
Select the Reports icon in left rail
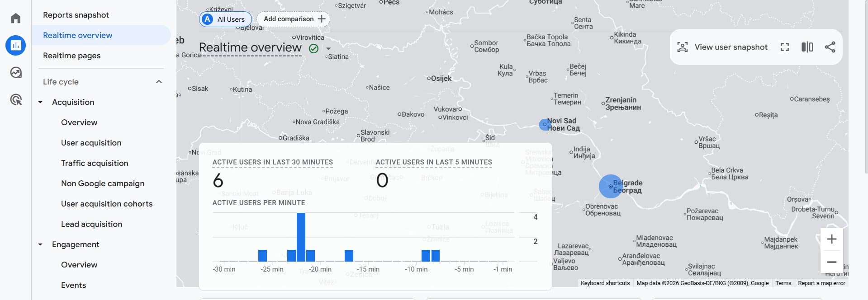coord(16,45)
